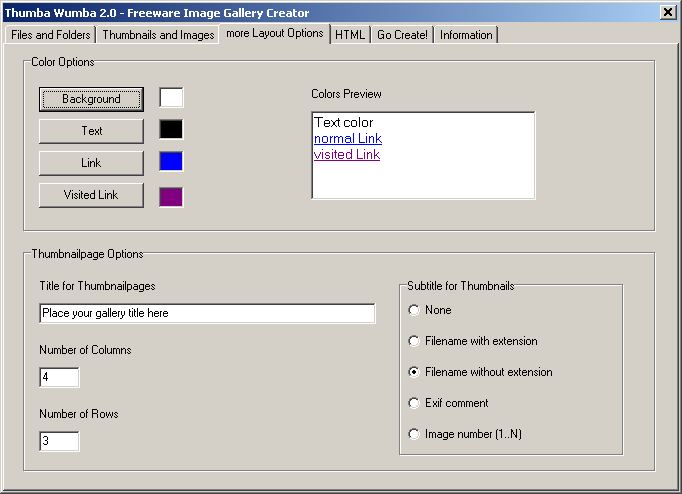682x494 pixels.
Task: Click the Title for Thumbnailpages text field
Action: click(207, 313)
